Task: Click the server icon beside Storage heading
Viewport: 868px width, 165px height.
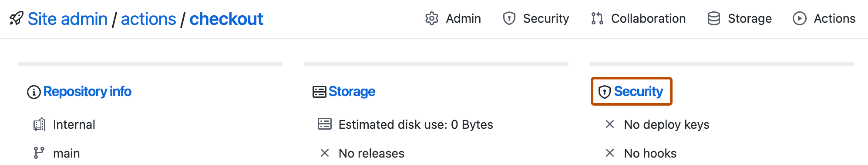Action: [x=319, y=92]
